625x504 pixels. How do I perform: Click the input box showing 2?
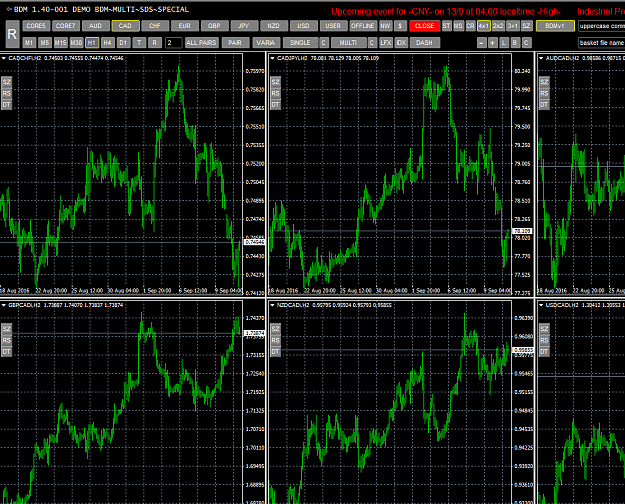click(x=174, y=43)
